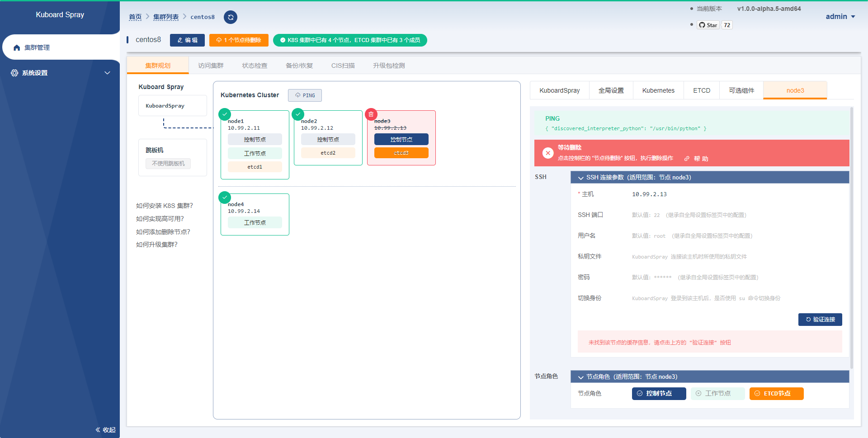Open the 如何安装 K8S 集群? link
868x438 pixels.
coord(165,206)
